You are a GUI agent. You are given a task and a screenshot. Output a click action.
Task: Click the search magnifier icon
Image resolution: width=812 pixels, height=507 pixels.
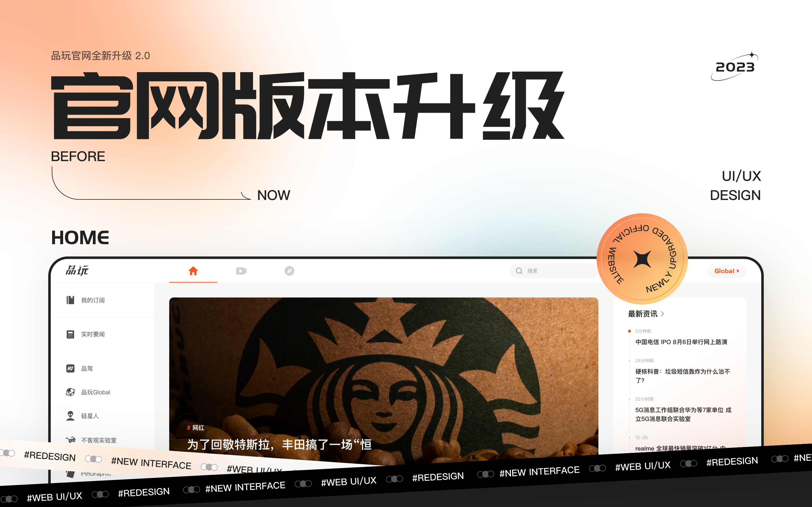[519, 271]
